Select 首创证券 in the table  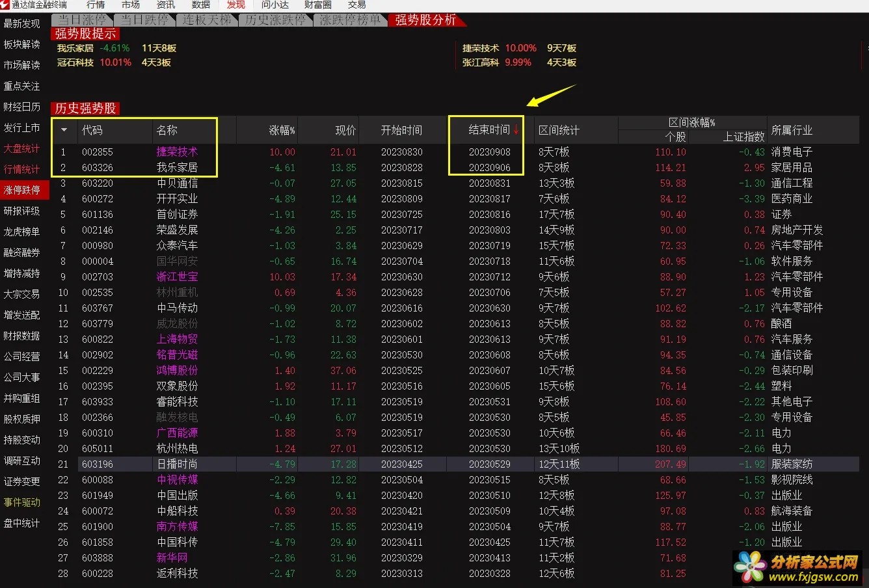pyautogui.click(x=177, y=214)
